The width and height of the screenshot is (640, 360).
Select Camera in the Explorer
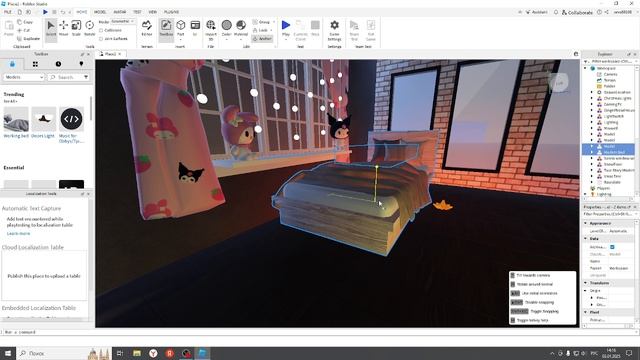(610, 74)
